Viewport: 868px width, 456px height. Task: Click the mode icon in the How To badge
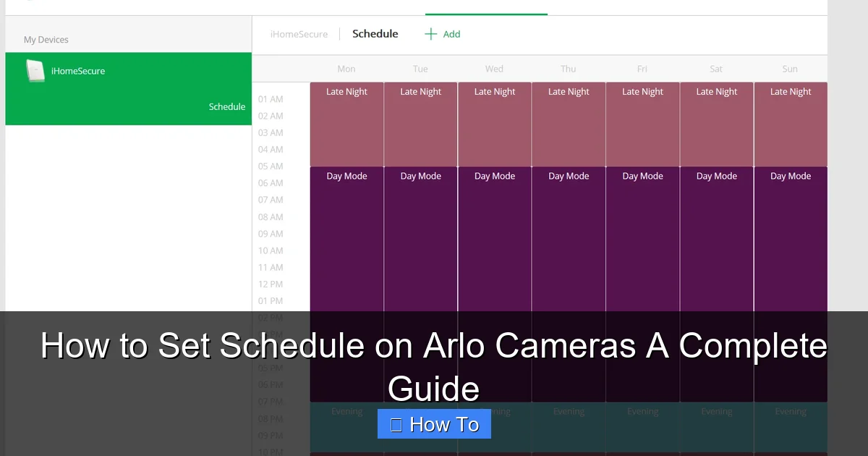tap(395, 423)
